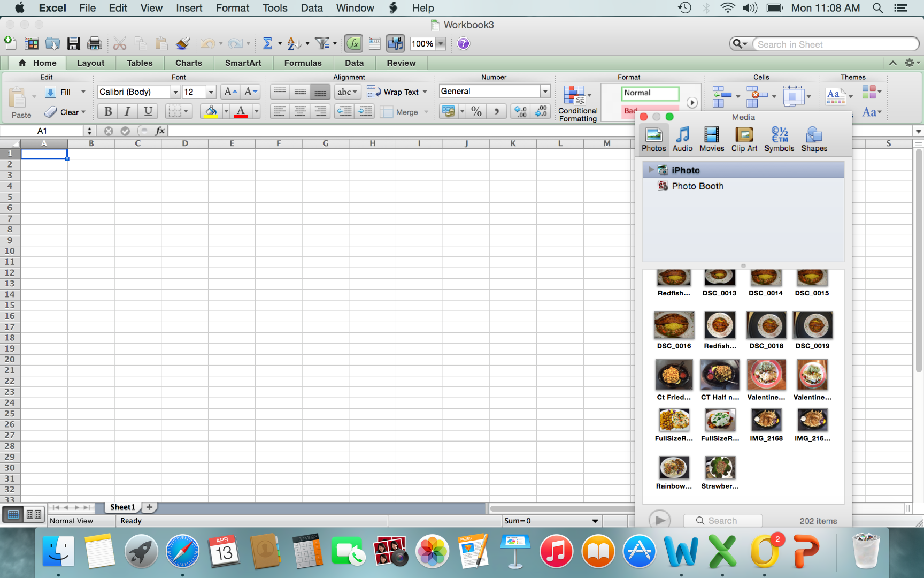Click the Media browser play button
Screen dimensions: 924x578
click(x=660, y=520)
